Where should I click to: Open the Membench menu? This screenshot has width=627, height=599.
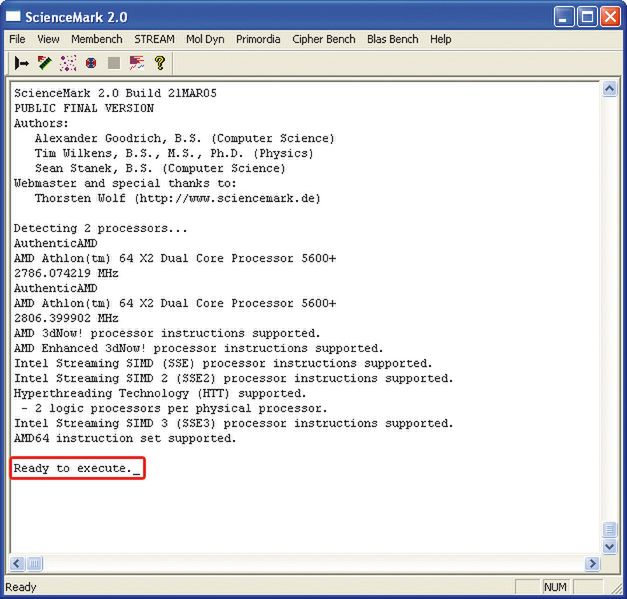point(97,39)
